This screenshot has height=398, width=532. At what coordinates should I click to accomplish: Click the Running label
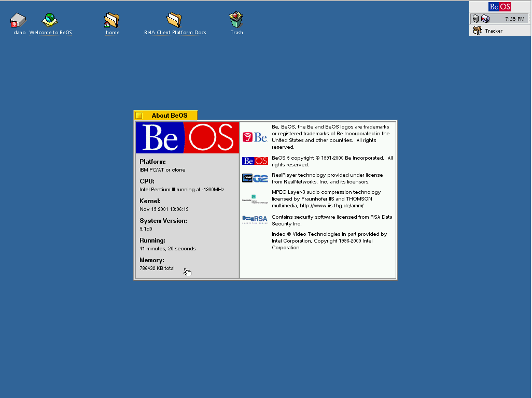coord(152,240)
